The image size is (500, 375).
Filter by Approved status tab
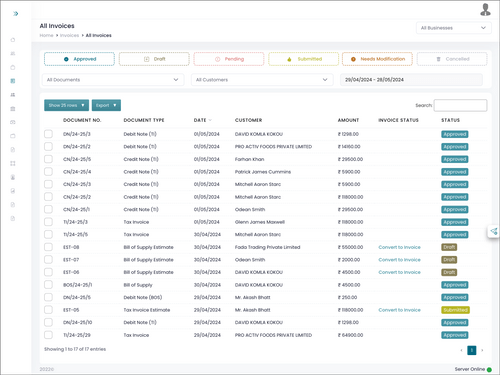79,59
